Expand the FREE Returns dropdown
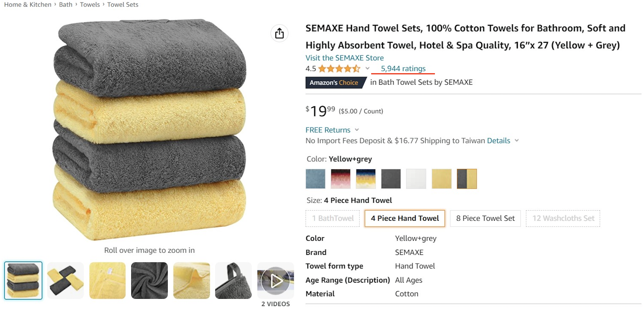This screenshot has width=644, height=310. tap(357, 130)
